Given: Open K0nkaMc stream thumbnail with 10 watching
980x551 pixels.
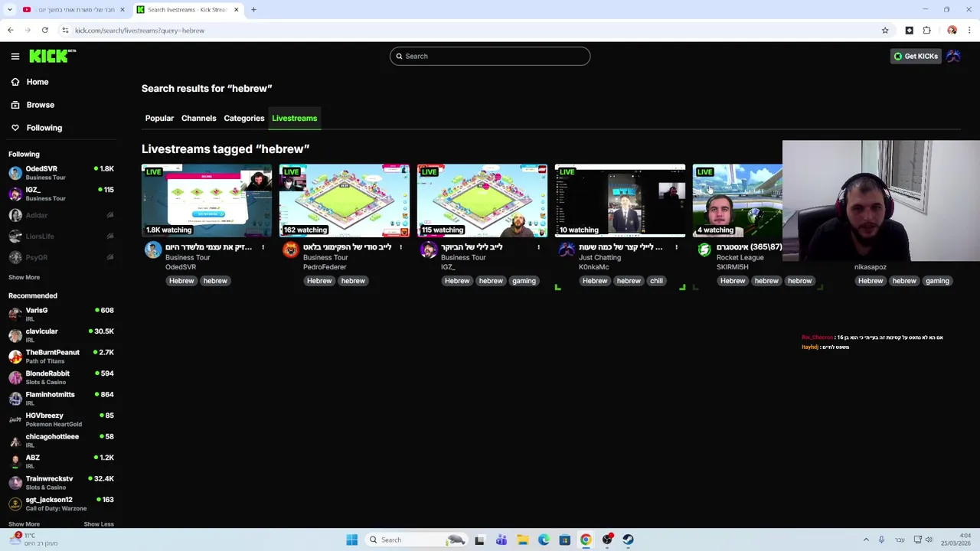Looking at the screenshot, I should click(620, 200).
